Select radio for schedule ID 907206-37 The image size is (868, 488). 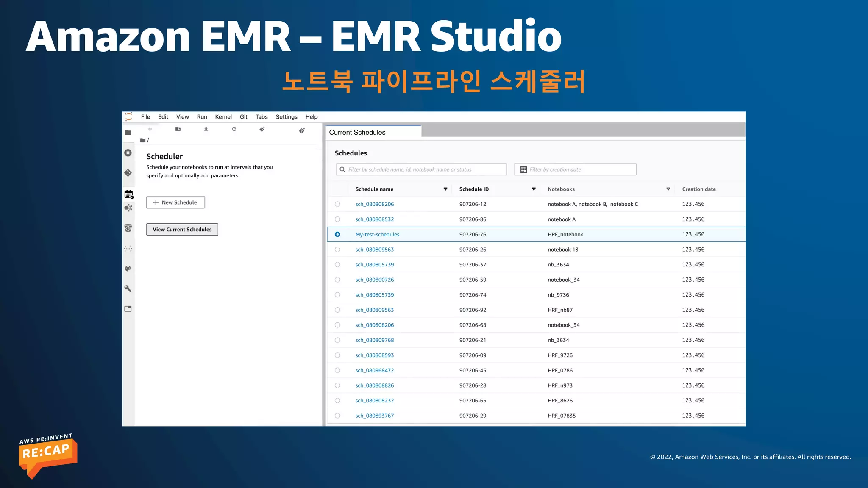tap(337, 265)
